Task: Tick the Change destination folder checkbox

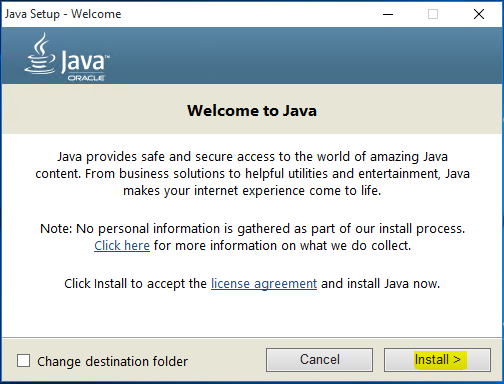Action: (23, 361)
